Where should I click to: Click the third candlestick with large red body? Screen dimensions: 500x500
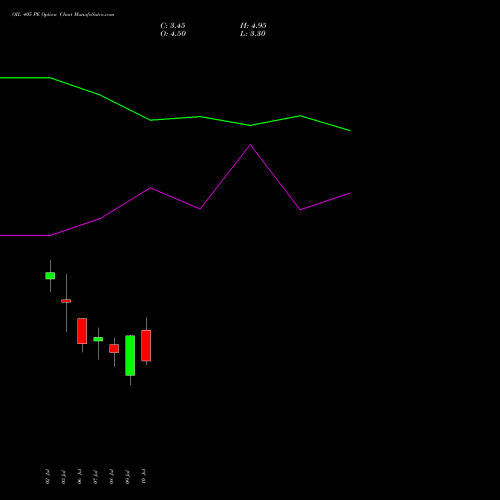pyautogui.click(x=82, y=331)
